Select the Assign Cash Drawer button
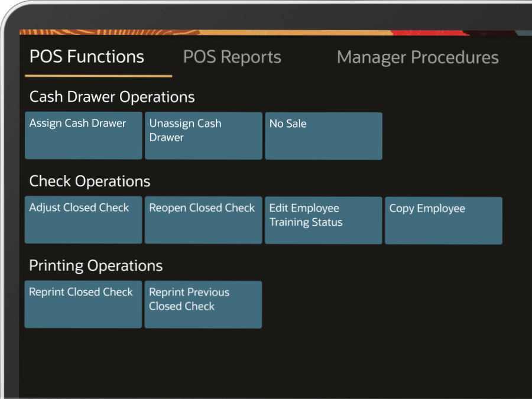 pyautogui.click(x=83, y=135)
